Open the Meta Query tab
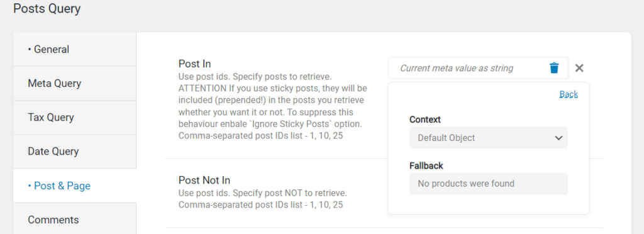 75,83
